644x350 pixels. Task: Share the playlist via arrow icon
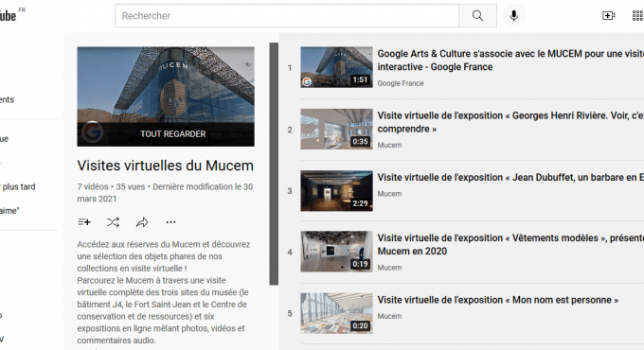click(x=142, y=222)
